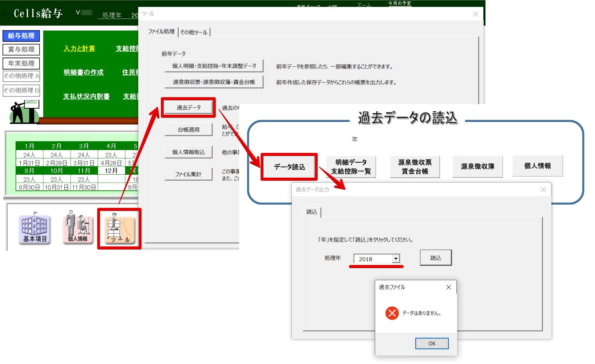Select 給与処理 in the left sidebar

click(x=21, y=36)
